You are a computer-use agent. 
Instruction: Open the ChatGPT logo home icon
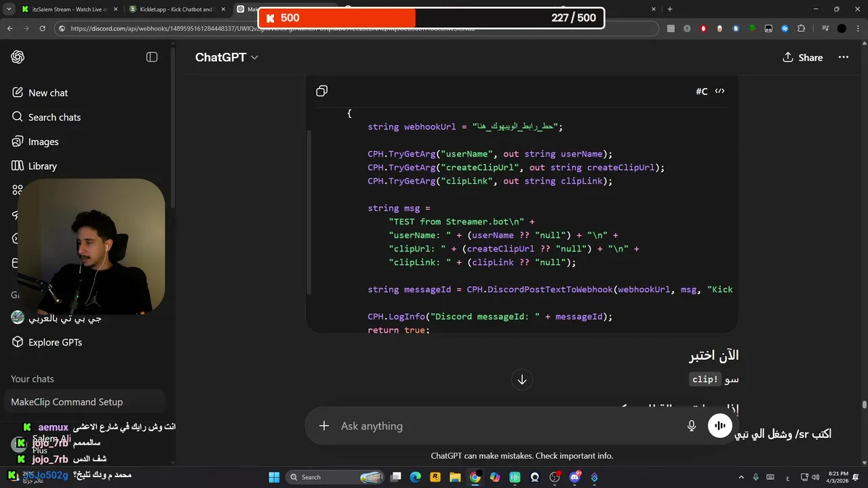(18, 57)
